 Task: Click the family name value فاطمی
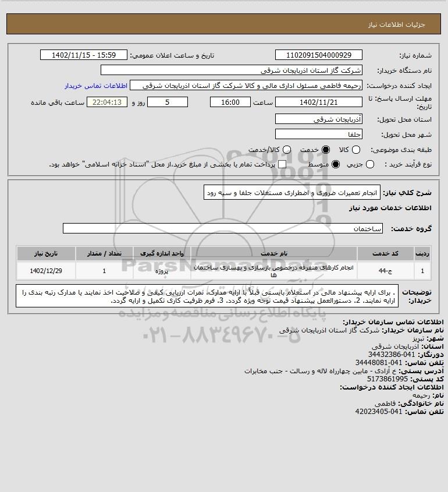click(385, 403)
